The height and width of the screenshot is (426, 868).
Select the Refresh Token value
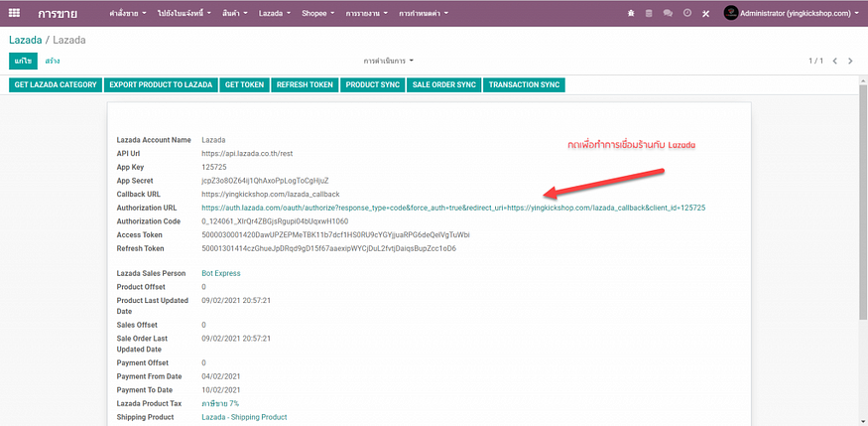click(x=328, y=248)
